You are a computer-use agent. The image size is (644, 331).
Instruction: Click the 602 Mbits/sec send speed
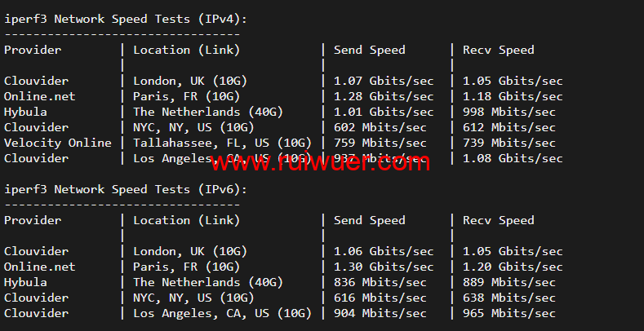click(380, 127)
